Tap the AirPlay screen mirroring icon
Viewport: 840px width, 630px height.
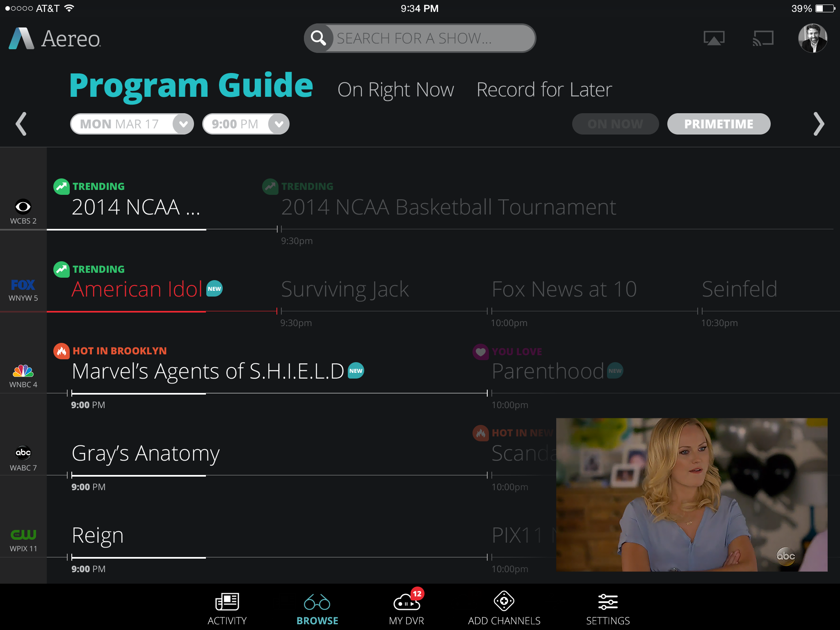click(714, 38)
